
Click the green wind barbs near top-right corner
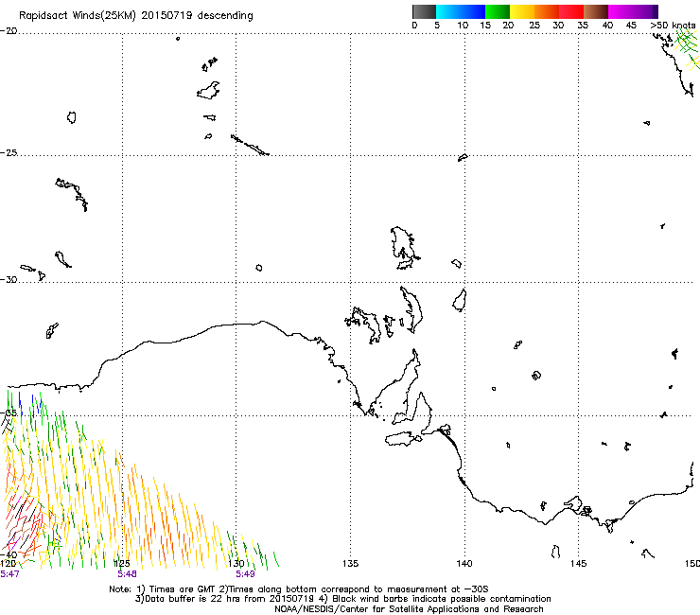[x=688, y=47]
